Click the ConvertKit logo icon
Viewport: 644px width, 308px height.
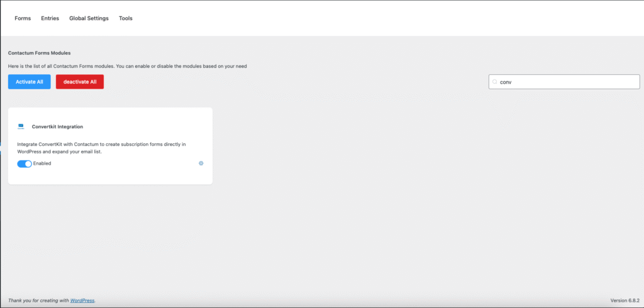[x=21, y=126]
